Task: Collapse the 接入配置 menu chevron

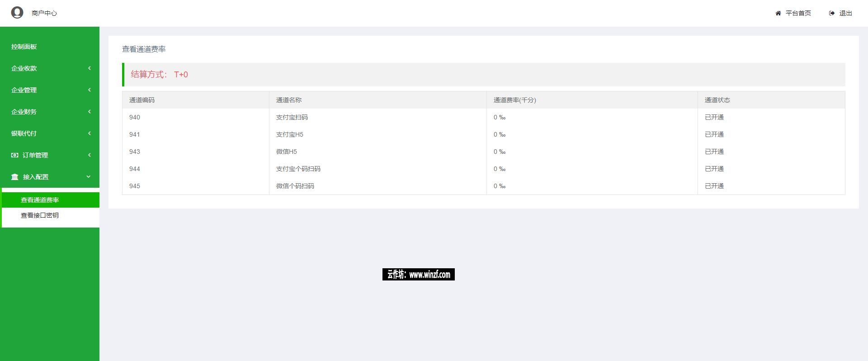Action: (89, 177)
